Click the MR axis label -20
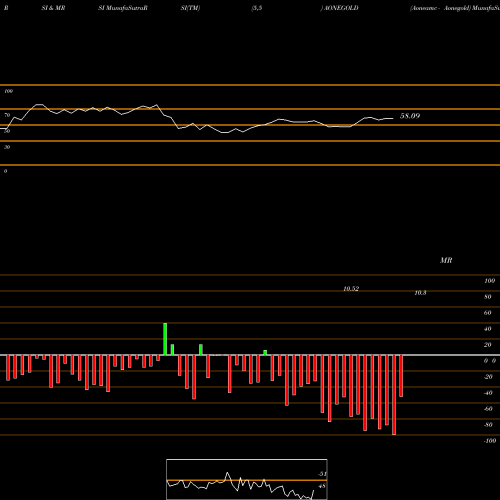 pyautogui.click(x=488, y=377)
